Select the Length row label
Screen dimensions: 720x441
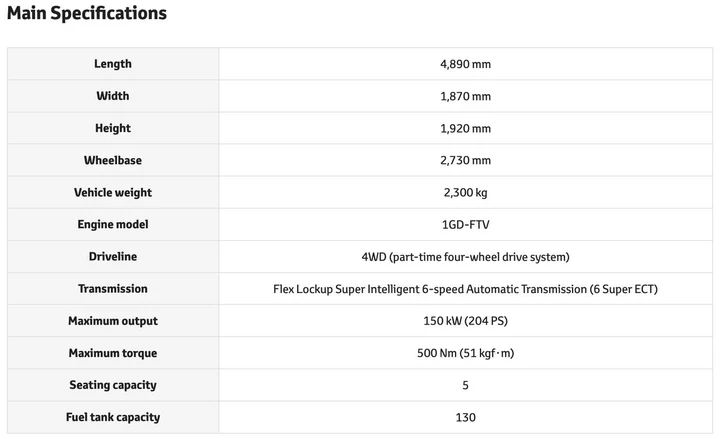[x=113, y=64]
